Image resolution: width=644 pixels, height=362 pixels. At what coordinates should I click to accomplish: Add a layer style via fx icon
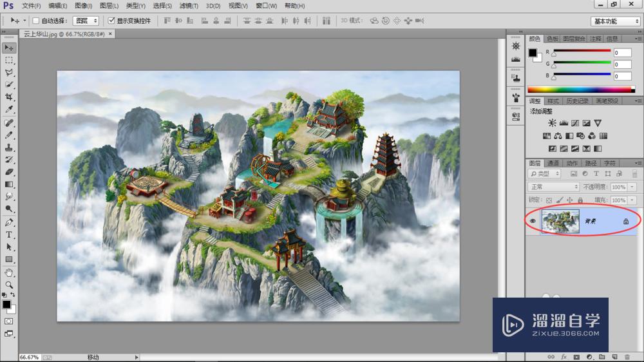click(564, 357)
